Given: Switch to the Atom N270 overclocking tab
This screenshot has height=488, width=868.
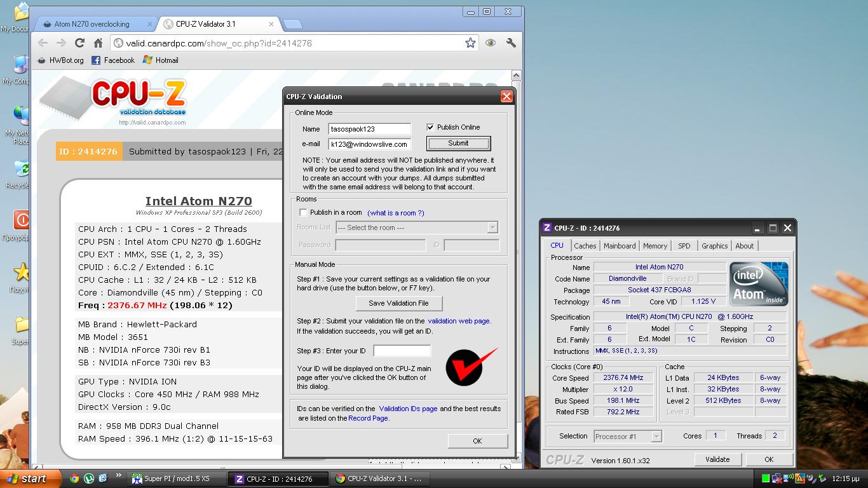Looking at the screenshot, I should coord(95,24).
